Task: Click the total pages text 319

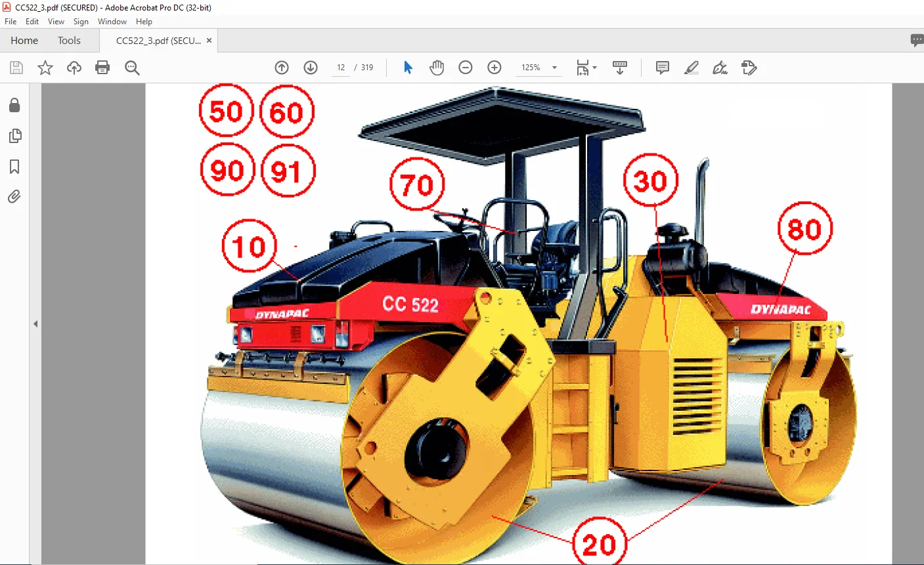Action: (x=367, y=68)
